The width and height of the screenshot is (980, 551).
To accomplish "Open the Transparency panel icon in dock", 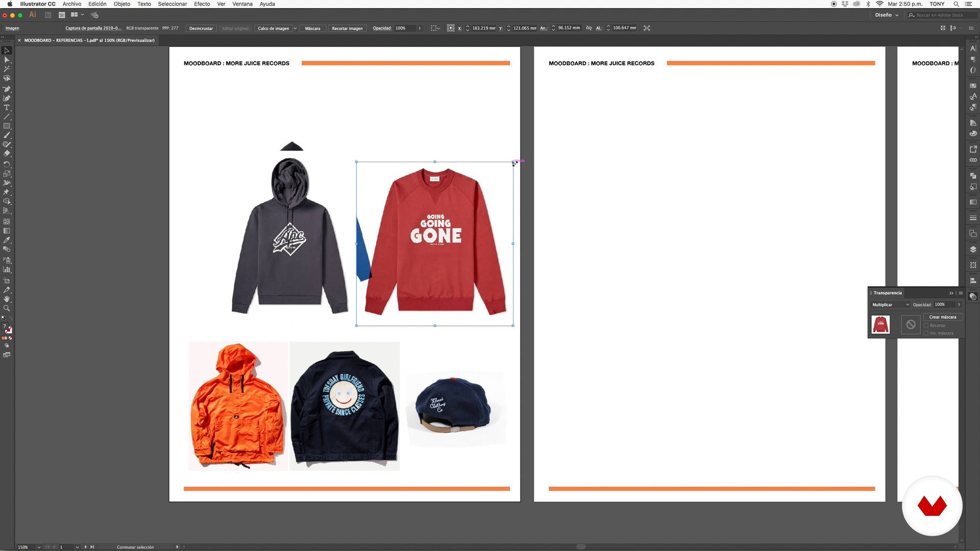I will [x=973, y=296].
